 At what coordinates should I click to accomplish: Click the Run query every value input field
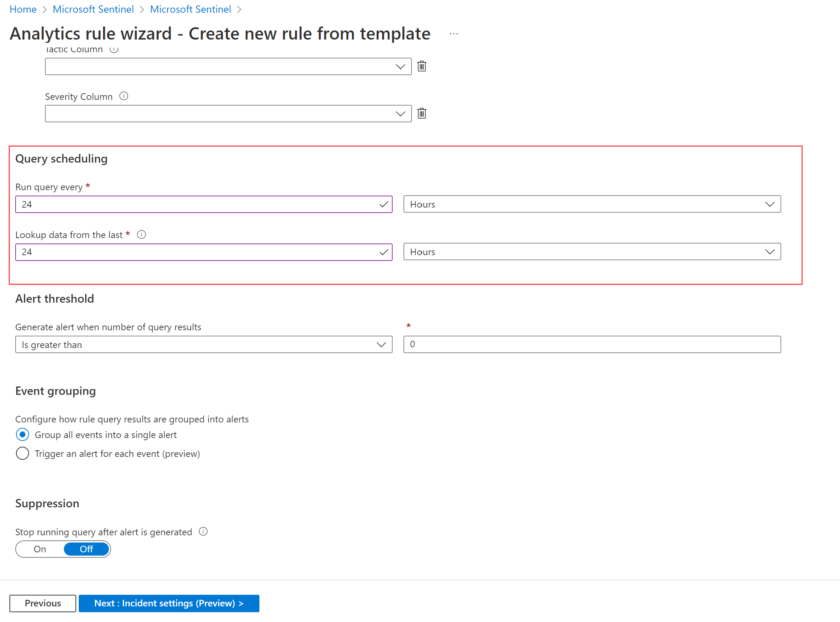click(x=203, y=204)
